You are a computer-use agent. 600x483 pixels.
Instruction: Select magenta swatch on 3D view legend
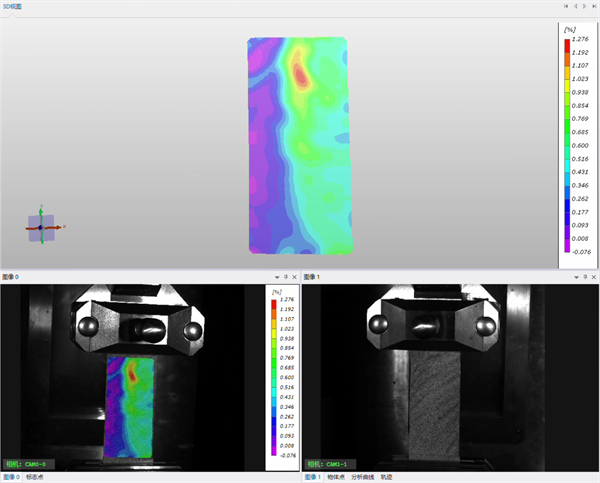567,245
